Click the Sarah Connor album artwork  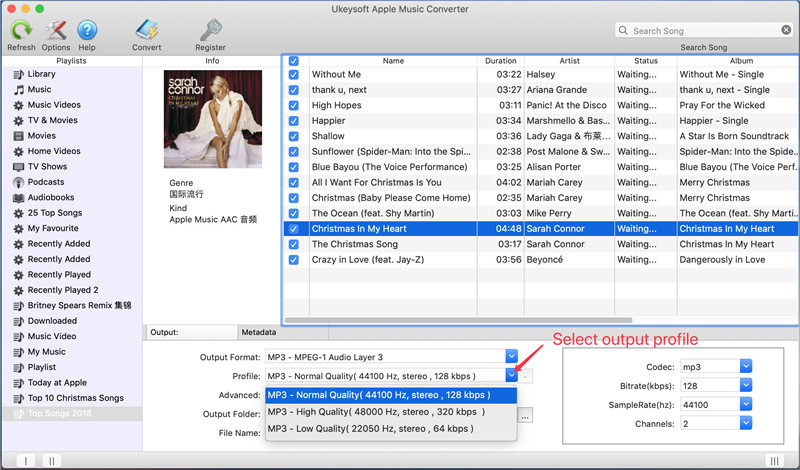pos(213,119)
